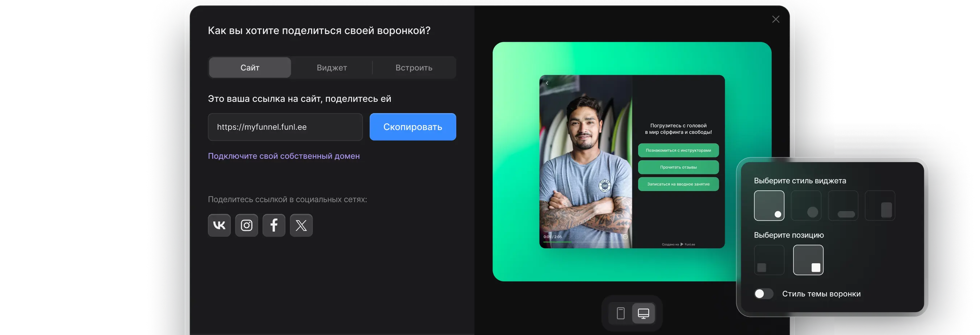This screenshot has width=980, height=335.
Task: Choose bottom-right widget position
Action: [808, 260]
